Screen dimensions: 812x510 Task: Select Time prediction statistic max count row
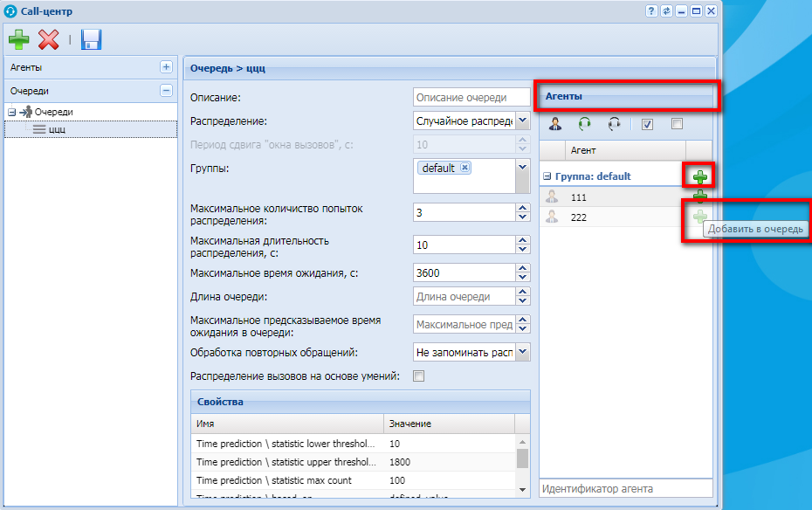click(354, 480)
